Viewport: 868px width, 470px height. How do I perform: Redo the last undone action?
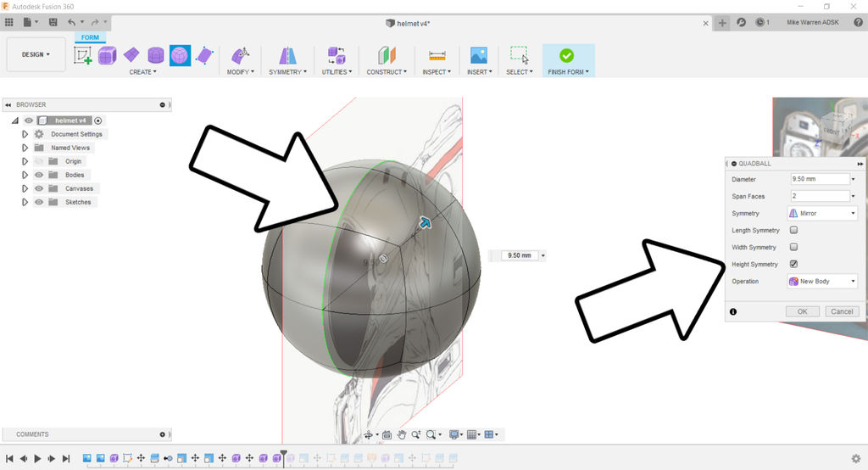click(x=95, y=22)
